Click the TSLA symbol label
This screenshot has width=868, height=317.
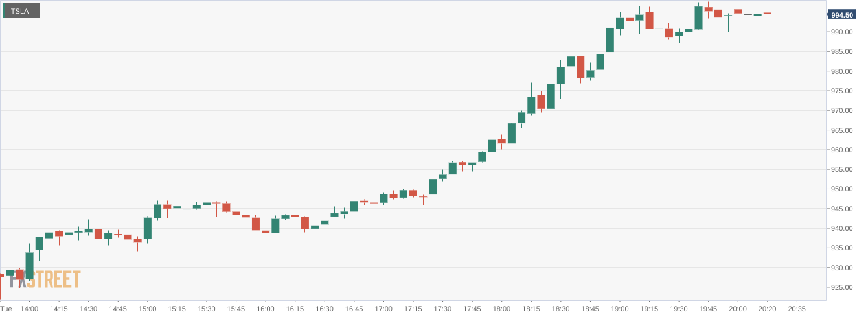pos(21,11)
